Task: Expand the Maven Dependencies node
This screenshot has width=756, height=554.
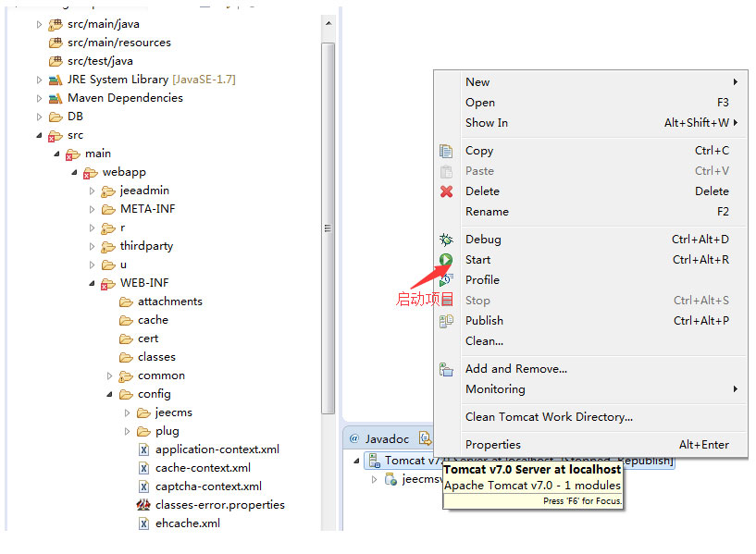Action: (39, 98)
